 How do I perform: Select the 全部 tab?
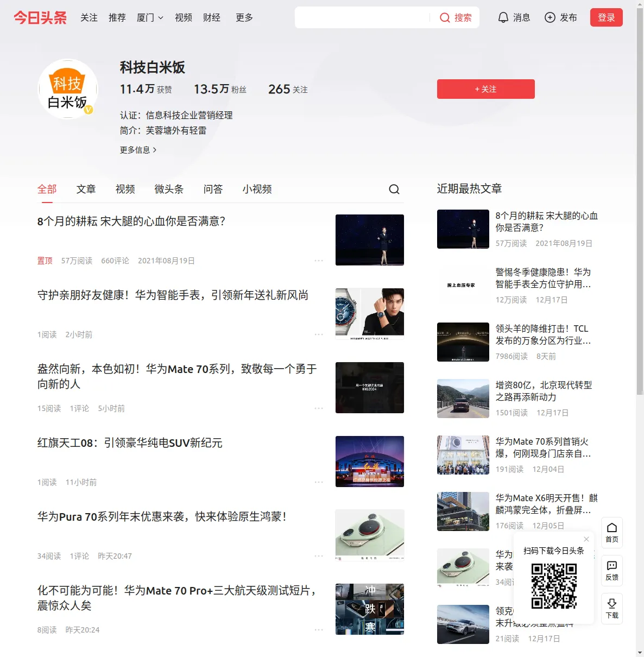[x=47, y=189]
